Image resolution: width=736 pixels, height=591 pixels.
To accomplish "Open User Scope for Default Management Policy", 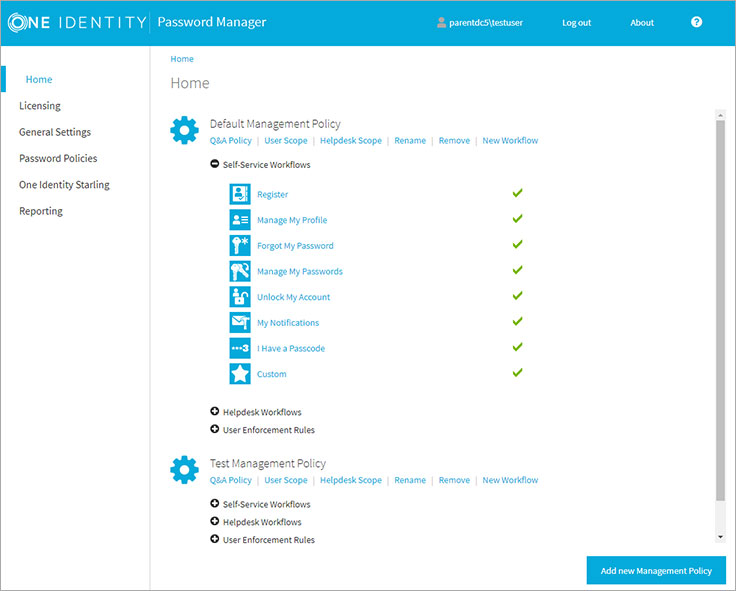I will pos(286,140).
